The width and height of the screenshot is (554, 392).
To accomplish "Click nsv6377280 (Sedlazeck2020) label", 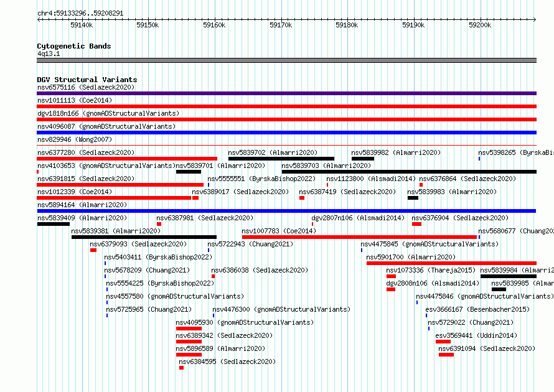I will 86,152.
